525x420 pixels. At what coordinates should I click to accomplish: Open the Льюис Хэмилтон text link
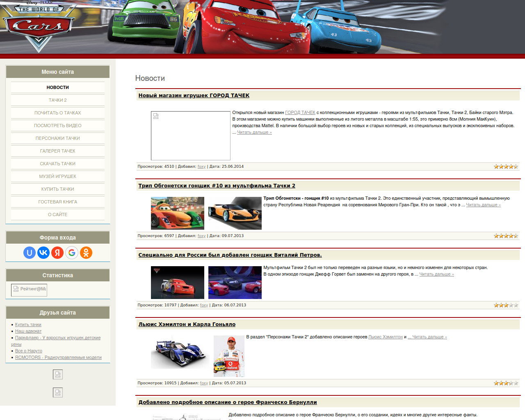[386, 337]
